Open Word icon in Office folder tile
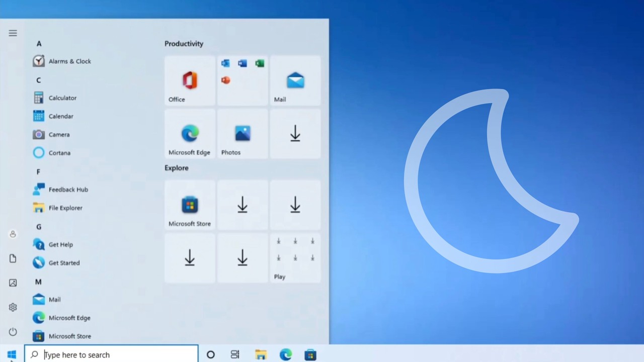This screenshot has width=644, height=362. coord(243,63)
